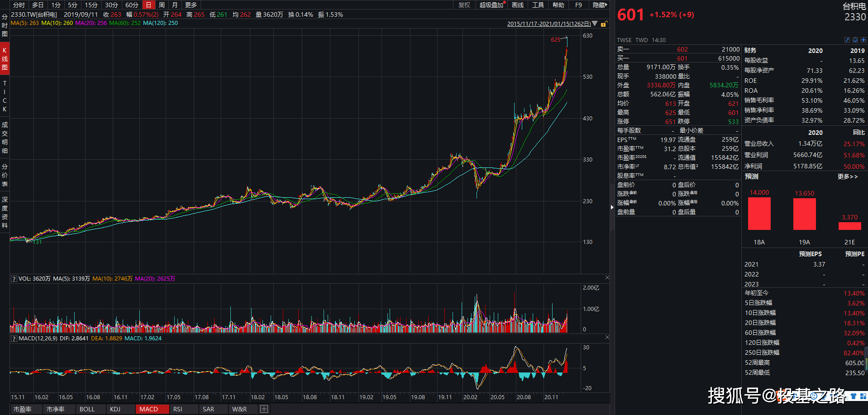The width and height of the screenshot is (868, 415).
Task: Open the 更多 timeframe options
Action: (x=191, y=5)
